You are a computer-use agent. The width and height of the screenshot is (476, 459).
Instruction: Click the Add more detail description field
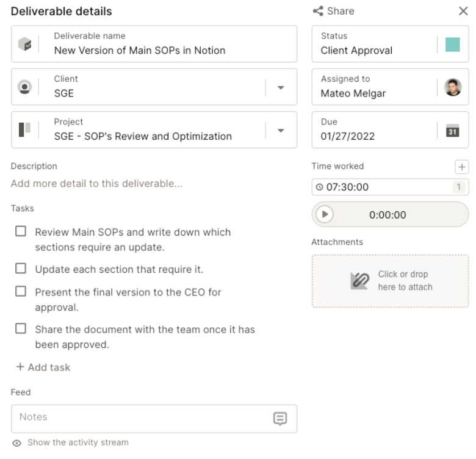tap(96, 183)
